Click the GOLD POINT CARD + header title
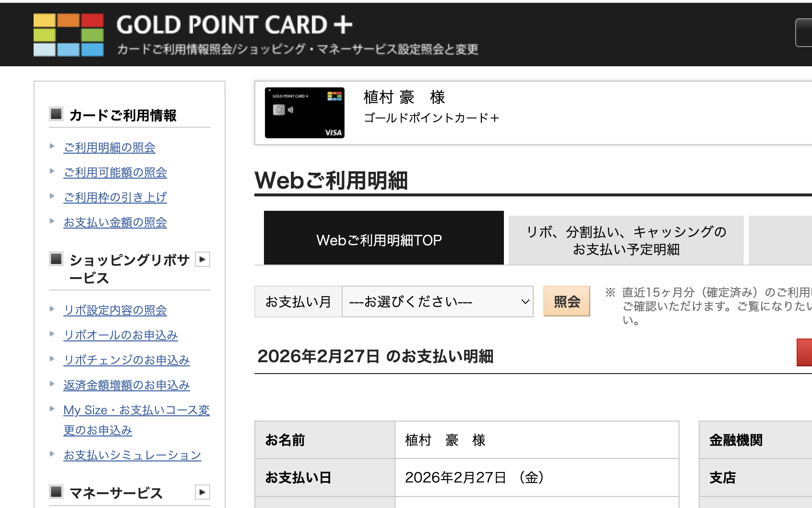Viewport: 812px width, 508px height. point(234,25)
